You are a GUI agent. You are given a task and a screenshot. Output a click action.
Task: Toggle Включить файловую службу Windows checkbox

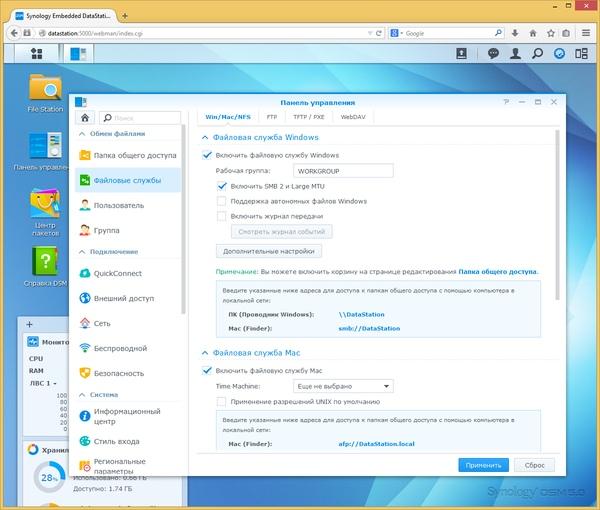207,155
